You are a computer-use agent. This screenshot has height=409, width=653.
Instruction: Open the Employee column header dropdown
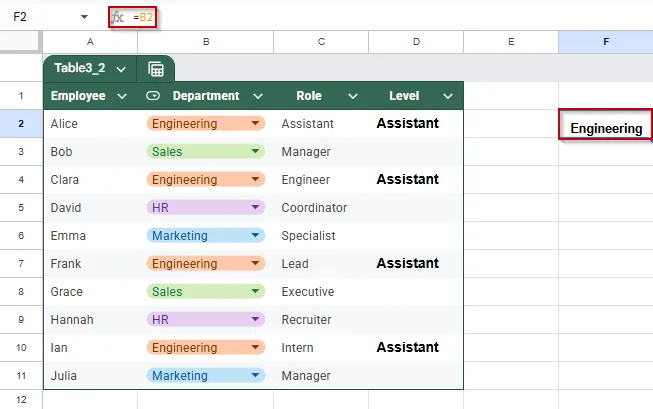(x=122, y=96)
